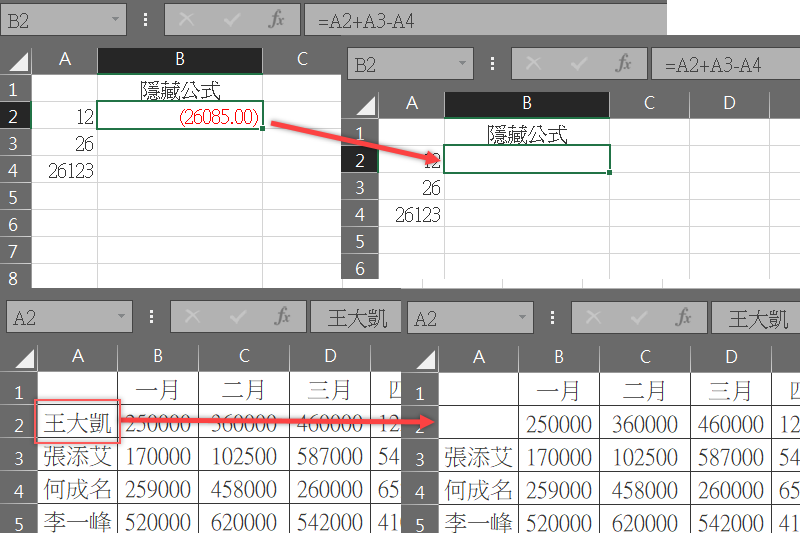Select row 6 header in the empty-B2 sheet
The height and width of the screenshot is (533, 800).
pos(360,267)
